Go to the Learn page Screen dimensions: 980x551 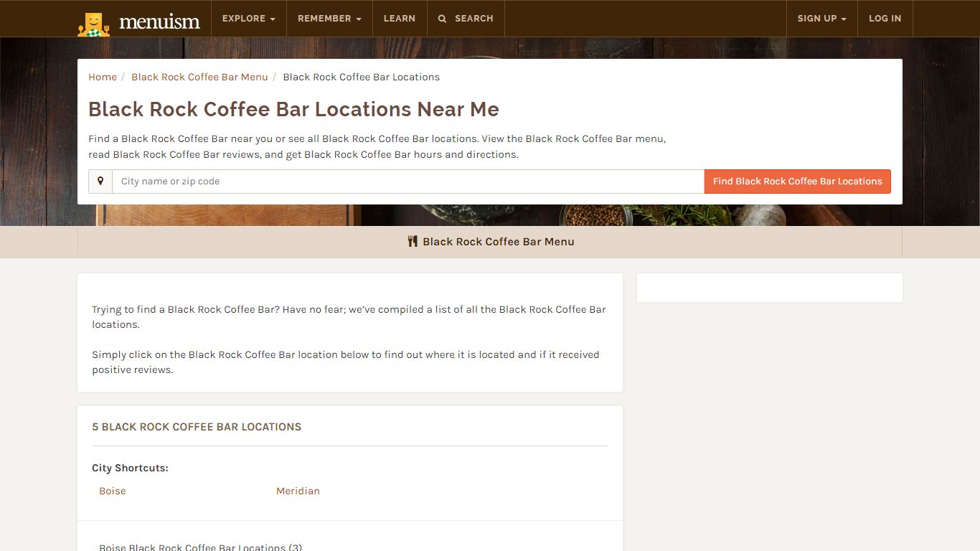[x=400, y=19]
